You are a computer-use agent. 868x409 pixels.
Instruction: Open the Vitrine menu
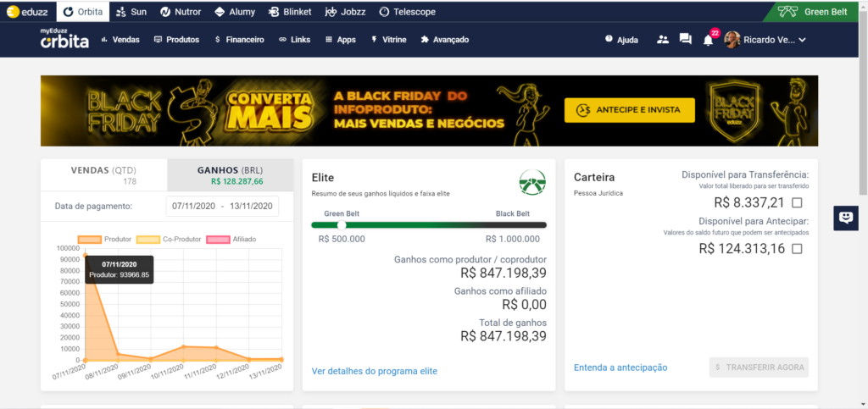click(x=388, y=40)
